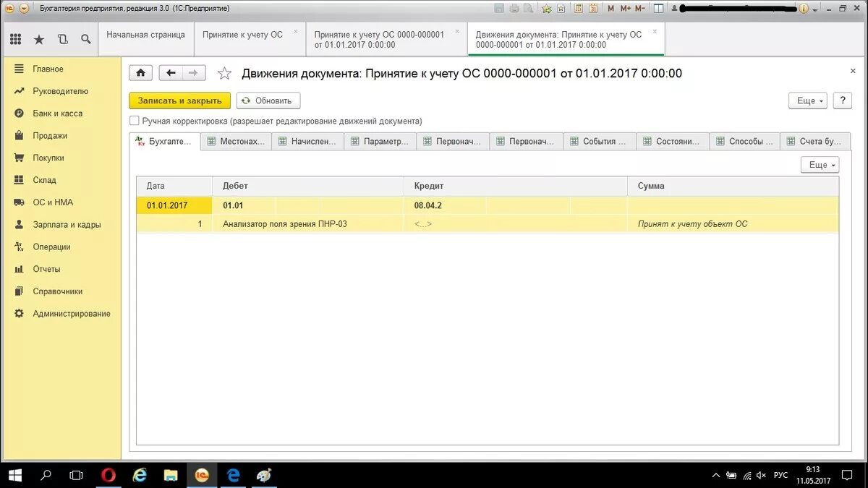Open the 1C main menu logo

point(9,9)
